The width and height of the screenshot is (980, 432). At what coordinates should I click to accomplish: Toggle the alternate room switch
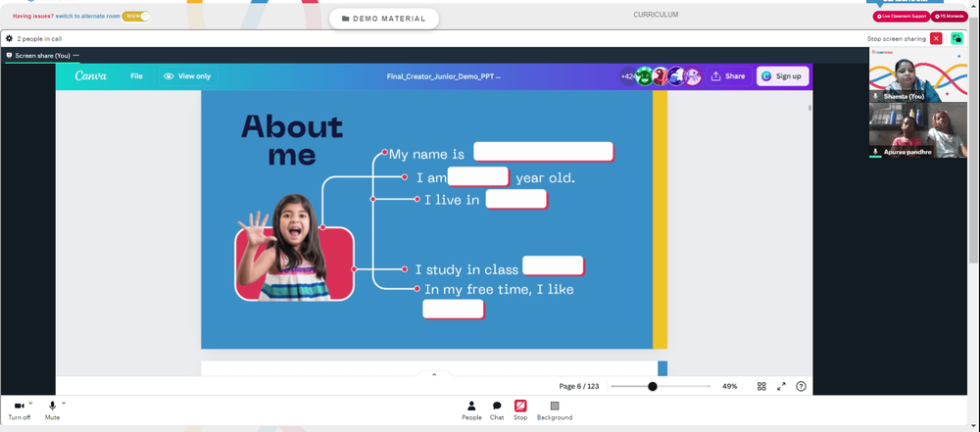(135, 17)
